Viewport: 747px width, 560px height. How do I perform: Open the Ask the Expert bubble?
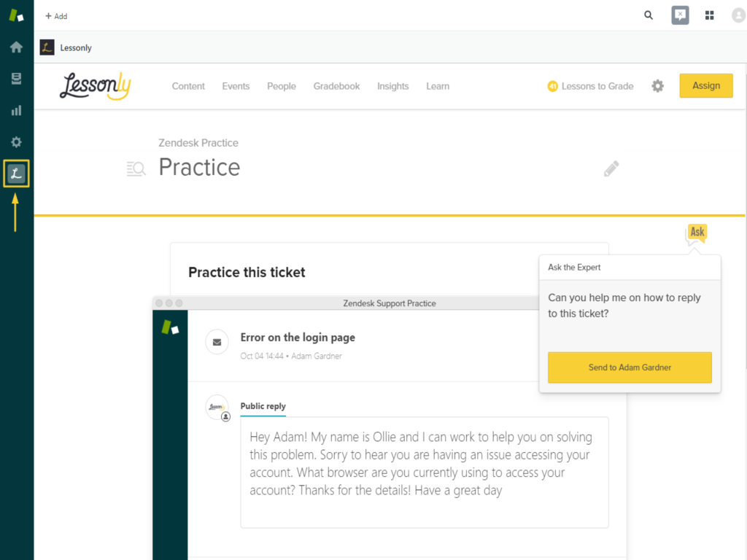tap(697, 233)
